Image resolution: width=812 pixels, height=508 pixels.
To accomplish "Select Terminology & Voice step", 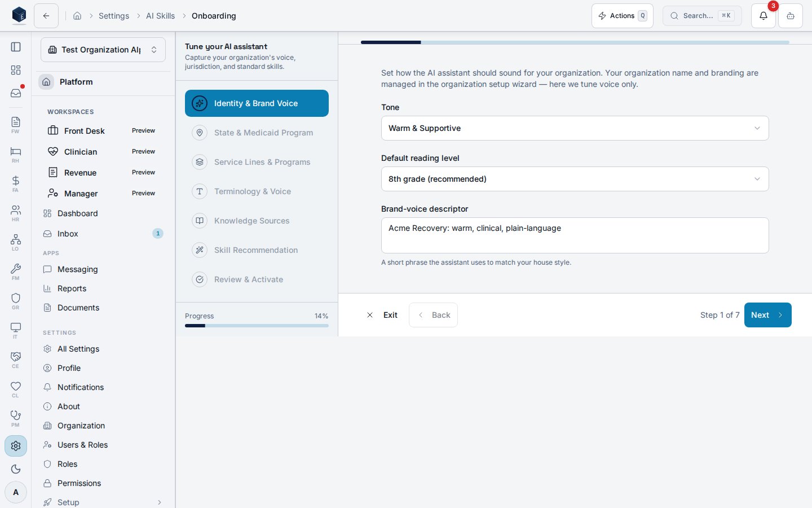I will click(257, 191).
